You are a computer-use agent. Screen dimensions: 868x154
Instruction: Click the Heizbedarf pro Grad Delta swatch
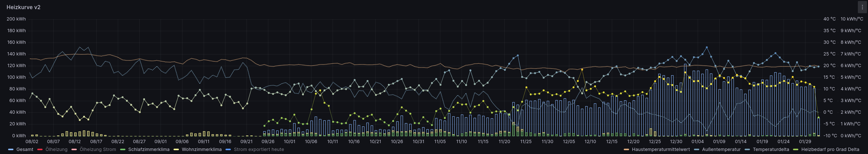pyautogui.click(x=796, y=149)
